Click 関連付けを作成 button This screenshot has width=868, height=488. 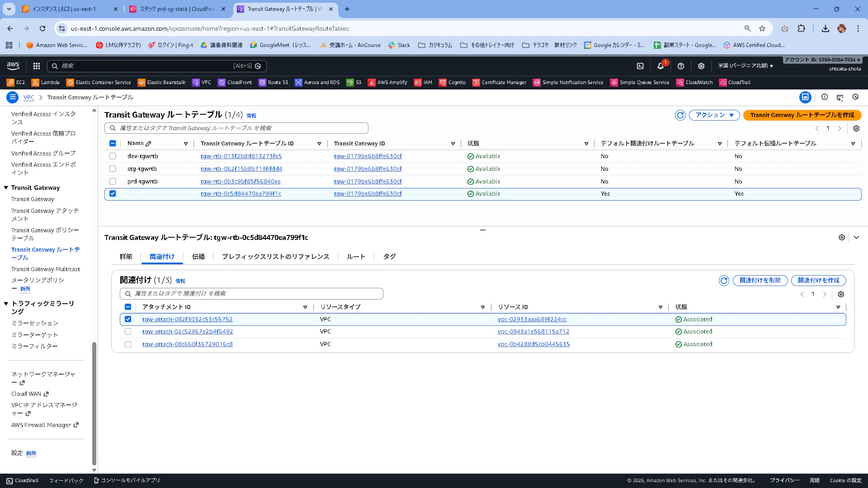click(x=818, y=281)
